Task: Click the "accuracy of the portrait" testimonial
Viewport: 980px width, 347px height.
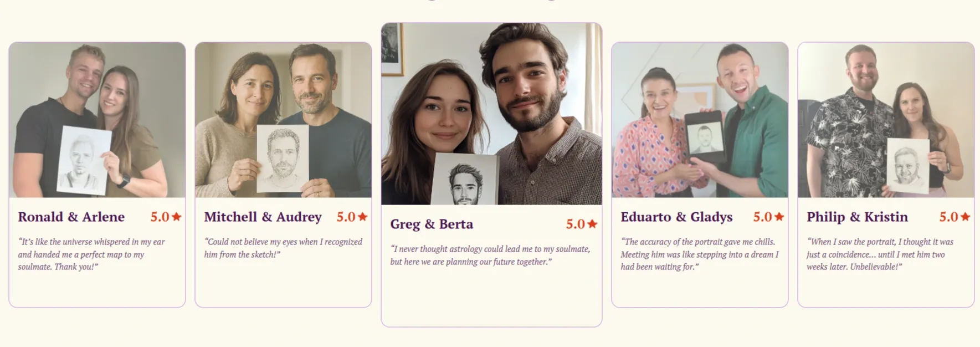Action: [x=699, y=254]
